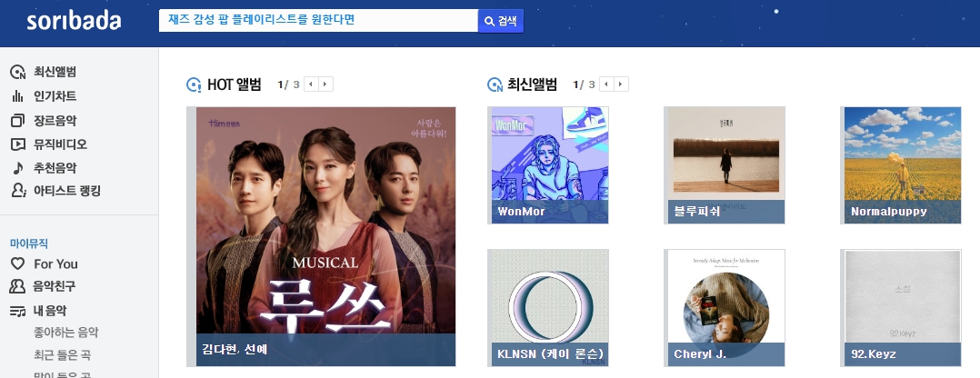Open the 뮤직비디오 play icon

coord(17,144)
